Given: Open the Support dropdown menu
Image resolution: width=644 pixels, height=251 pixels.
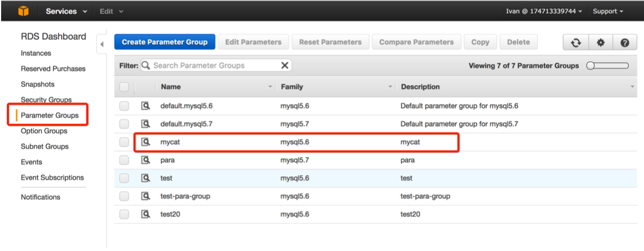Looking at the screenshot, I should click(608, 11).
